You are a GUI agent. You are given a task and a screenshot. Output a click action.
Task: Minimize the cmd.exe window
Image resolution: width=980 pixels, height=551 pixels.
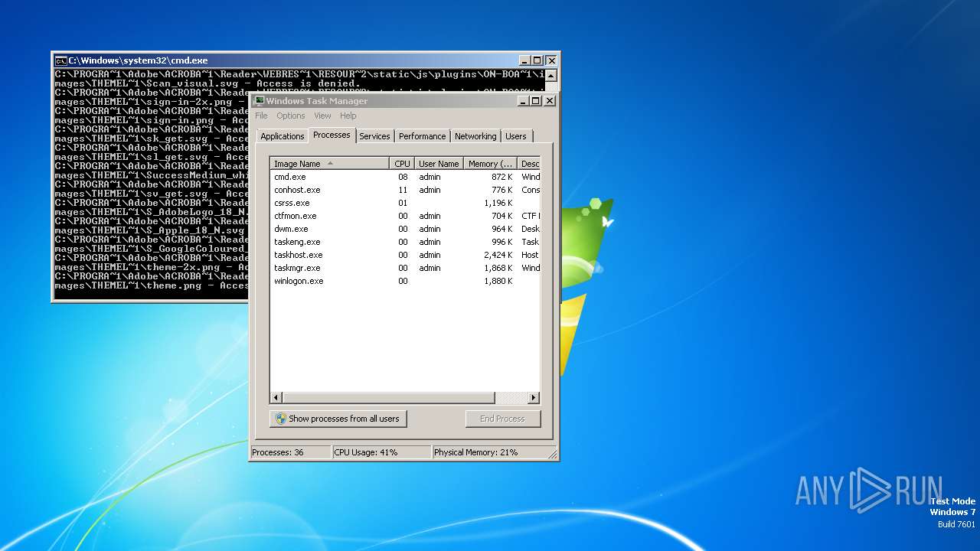pos(524,60)
